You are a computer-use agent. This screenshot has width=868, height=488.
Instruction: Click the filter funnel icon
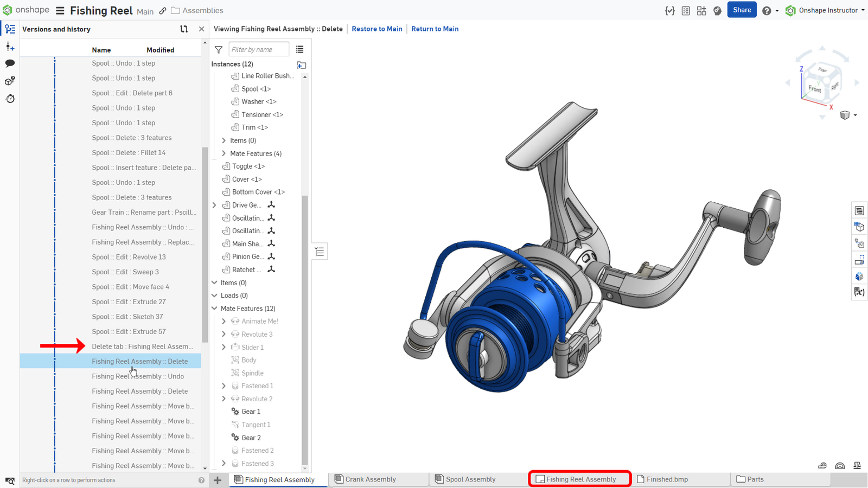219,50
